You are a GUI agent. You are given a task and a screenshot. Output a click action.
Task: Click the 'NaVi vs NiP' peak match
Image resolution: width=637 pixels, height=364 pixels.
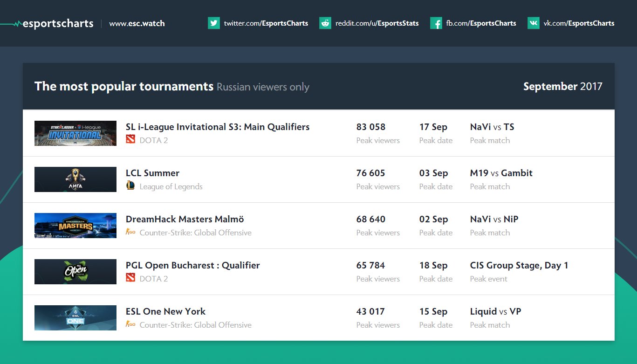(494, 219)
